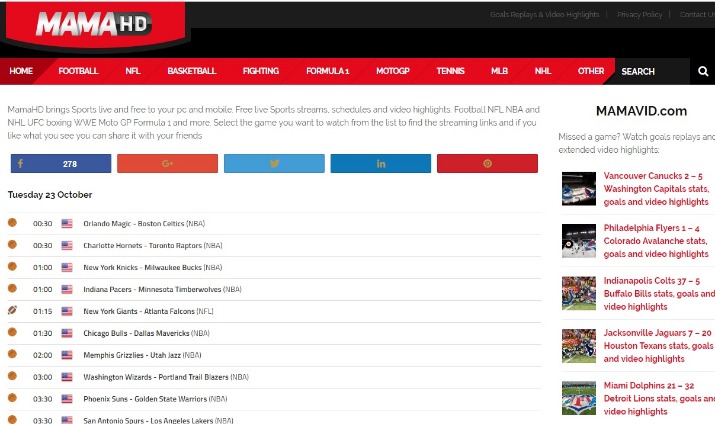Image resolution: width=715 pixels, height=424 pixels.
Task: Share the page on LinkedIn
Action: pyautogui.click(x=381, y=163)
